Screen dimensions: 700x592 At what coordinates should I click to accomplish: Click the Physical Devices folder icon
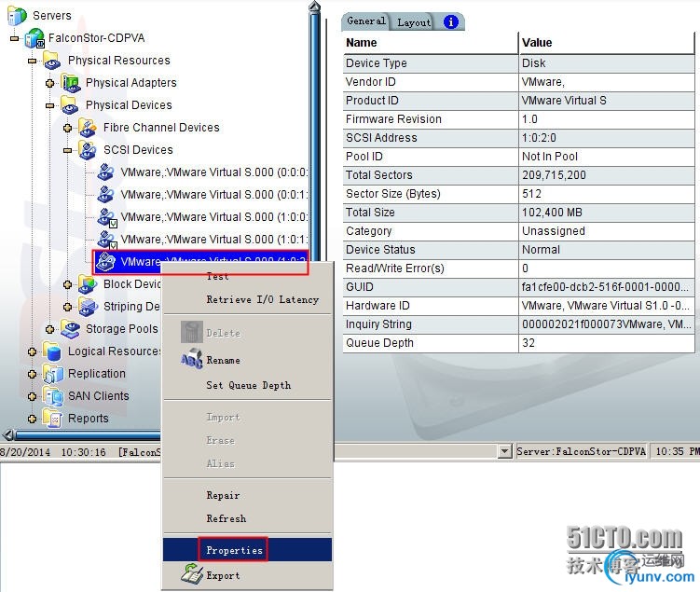70,105
